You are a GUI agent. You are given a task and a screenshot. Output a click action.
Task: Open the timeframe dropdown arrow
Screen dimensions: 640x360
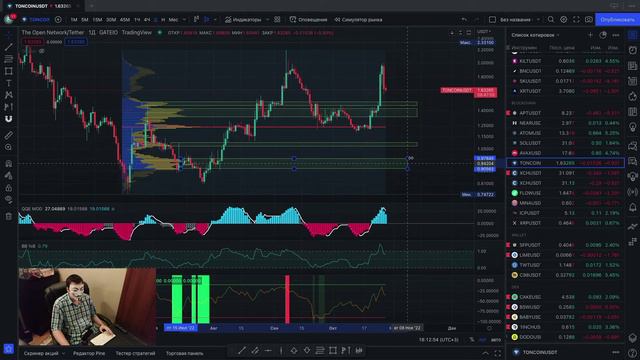[184, 20]
